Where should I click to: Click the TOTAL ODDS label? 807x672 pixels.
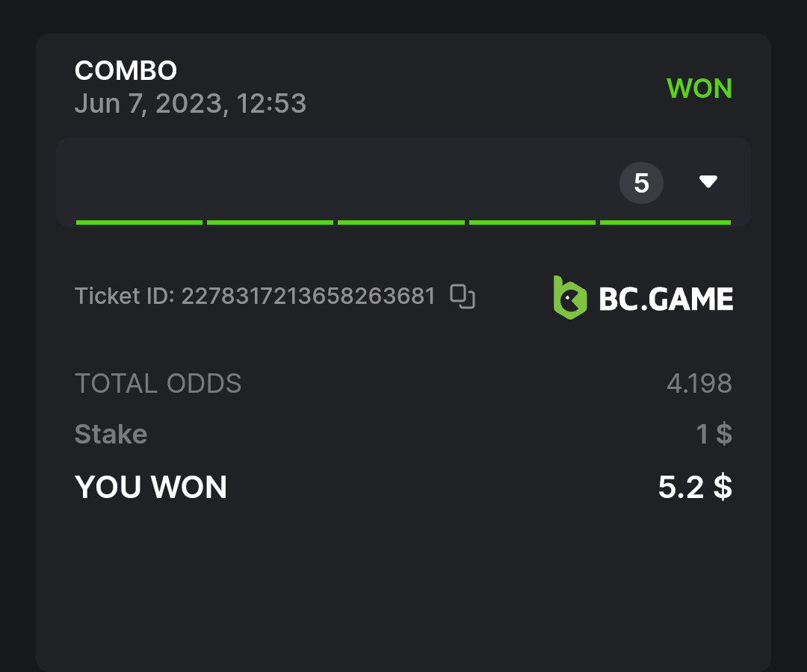click(x=158, y=384)
